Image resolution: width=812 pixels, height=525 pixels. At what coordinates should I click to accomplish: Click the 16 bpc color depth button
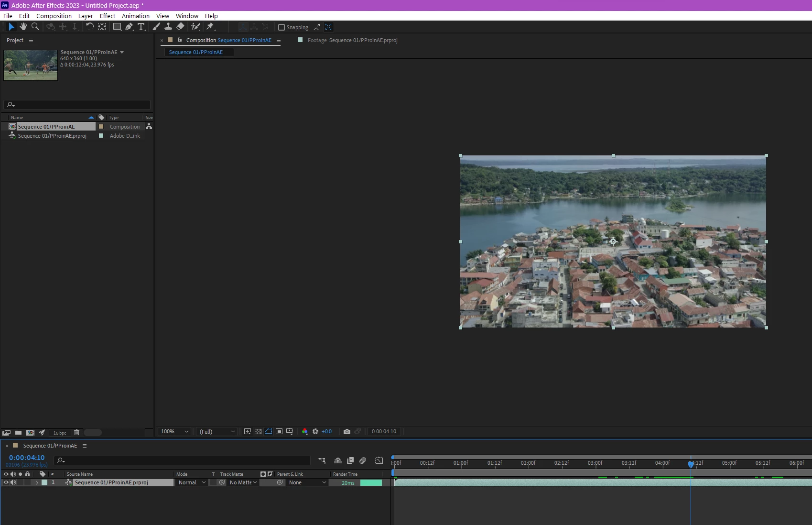60,433
